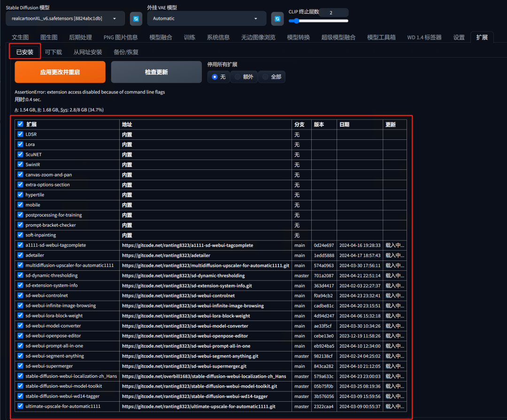
Task: Uncheck the Lora extension checkbox
Action: [20, 144]
